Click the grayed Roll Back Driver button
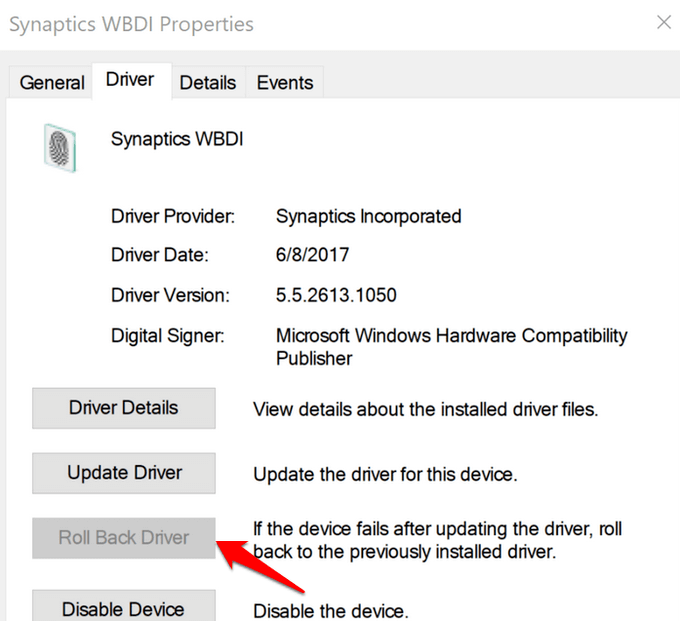The image size is (680, 621). click(x=124, y=538)
